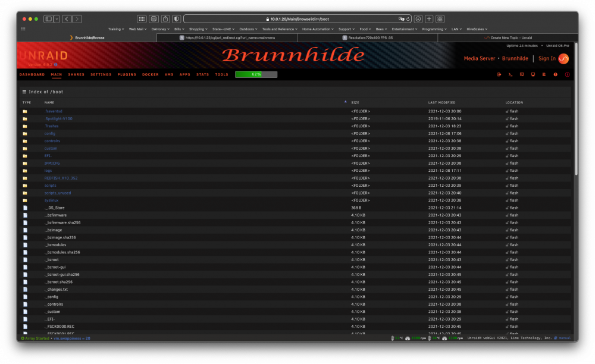The image size is (595, 364).
Task: Click the Safari share icon
Action: [x=165, y=19]
